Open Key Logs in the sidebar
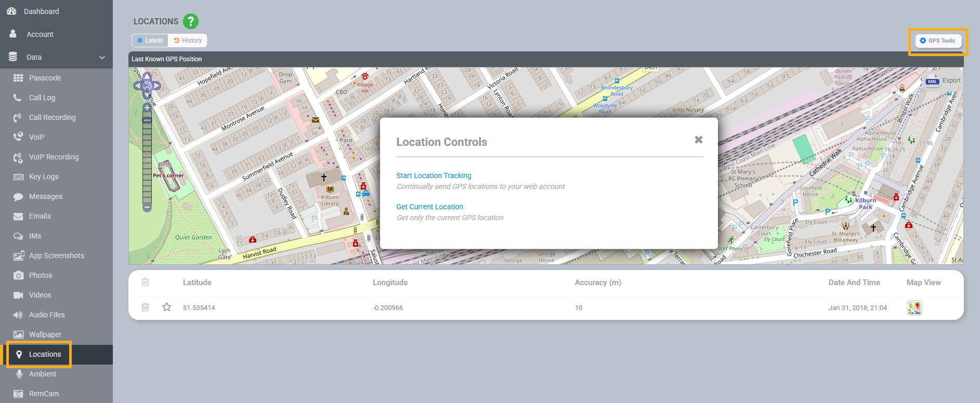Viewport: 980px width, 403px height. 44,177
